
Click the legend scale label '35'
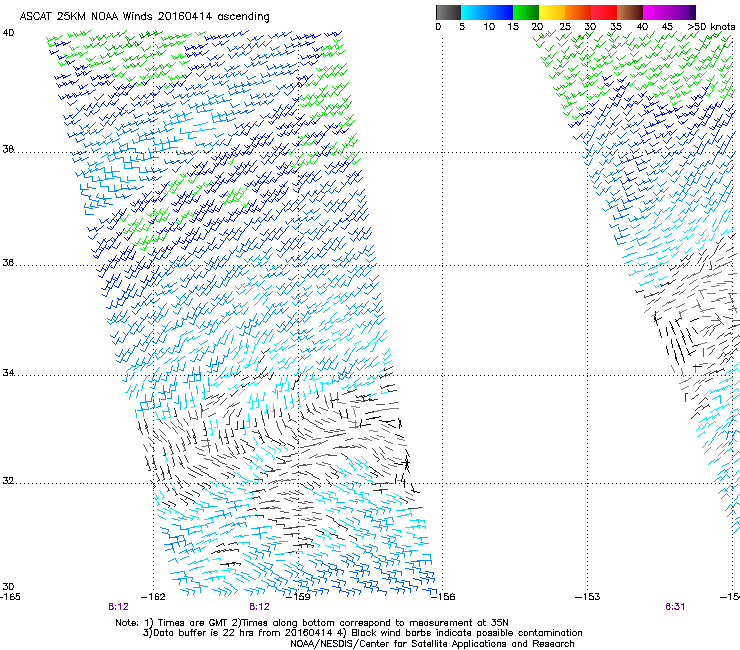tap(616, 27)
